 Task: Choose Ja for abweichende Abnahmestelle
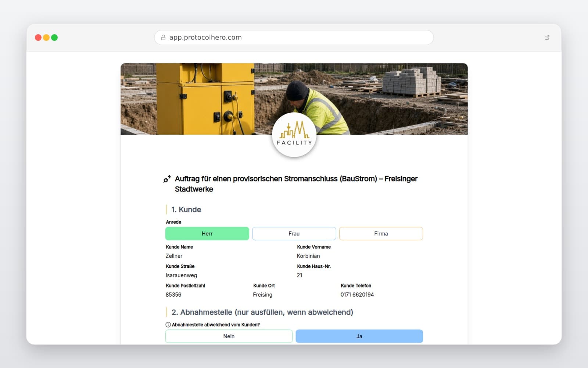coord(359,336)
